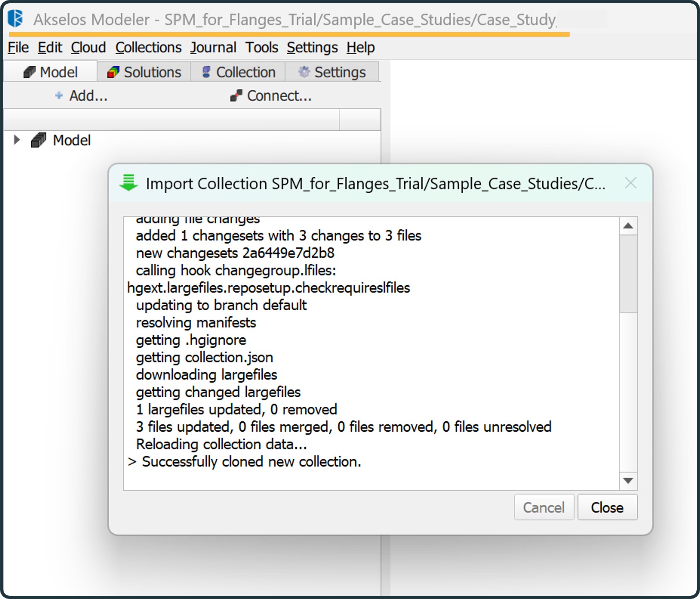This screenshot has width=700, height=599.
Task: Click the green import arrow dialog icon
Action: click(x=129, y=183)
